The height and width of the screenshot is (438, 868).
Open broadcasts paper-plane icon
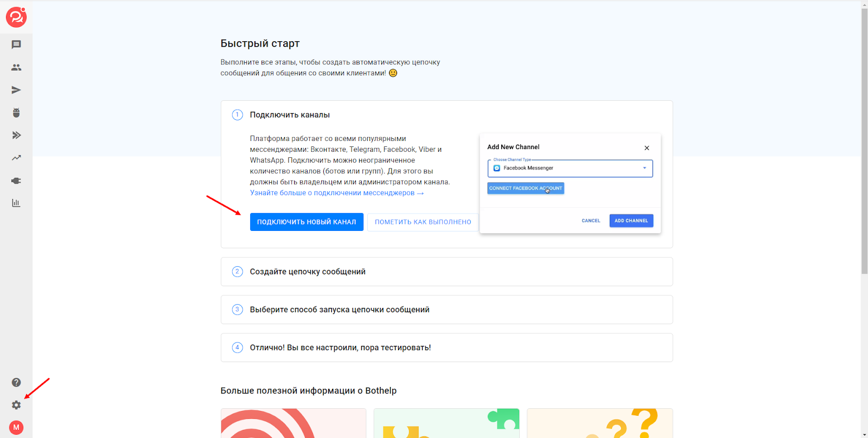16,90
